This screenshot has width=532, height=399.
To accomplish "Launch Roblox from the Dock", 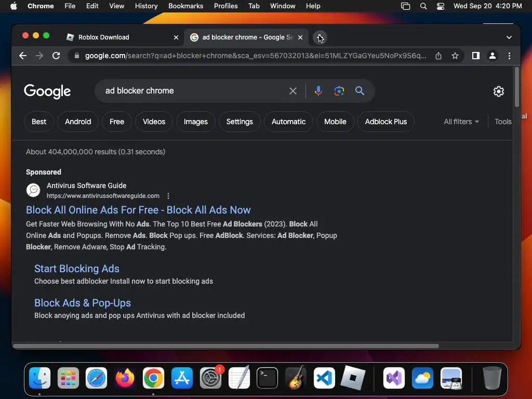I will tap(353, 378).
